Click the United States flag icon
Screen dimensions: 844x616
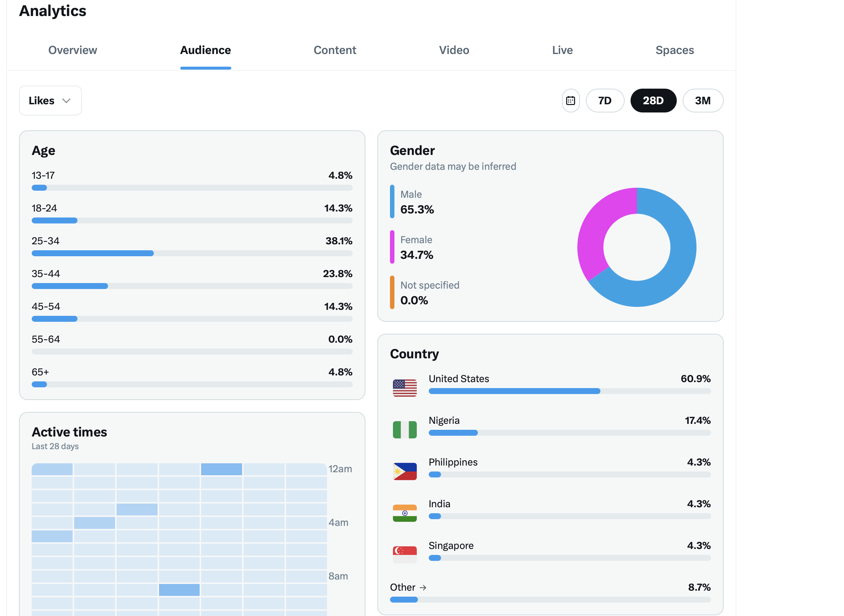pyautogui.click(x=404, y=388)
